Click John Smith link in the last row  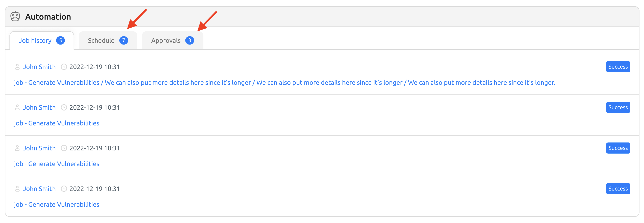(39, 188)
